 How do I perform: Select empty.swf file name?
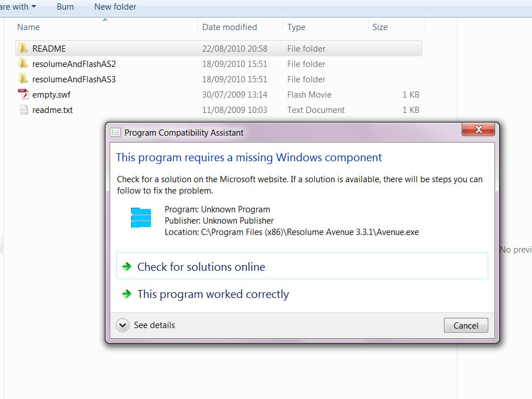(51, 95)
